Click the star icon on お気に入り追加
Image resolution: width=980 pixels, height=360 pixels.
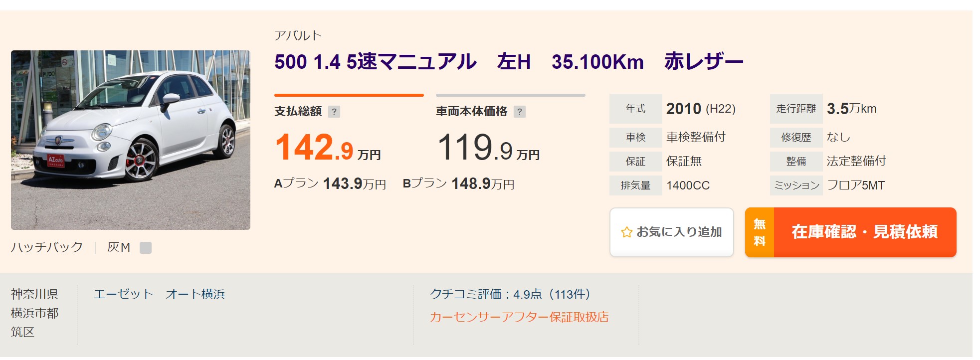(626, 232)
